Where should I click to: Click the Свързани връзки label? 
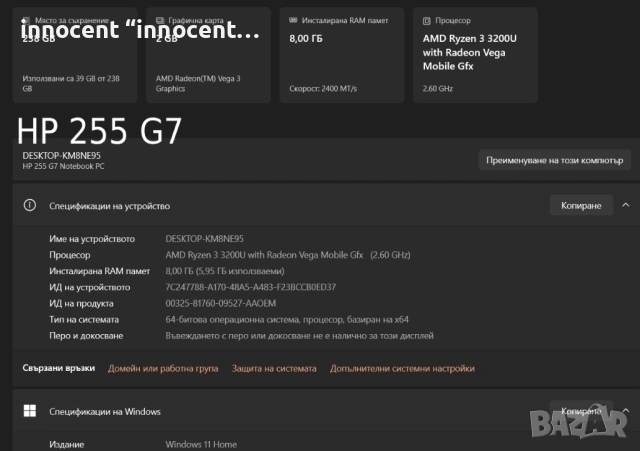pos(59,368)
